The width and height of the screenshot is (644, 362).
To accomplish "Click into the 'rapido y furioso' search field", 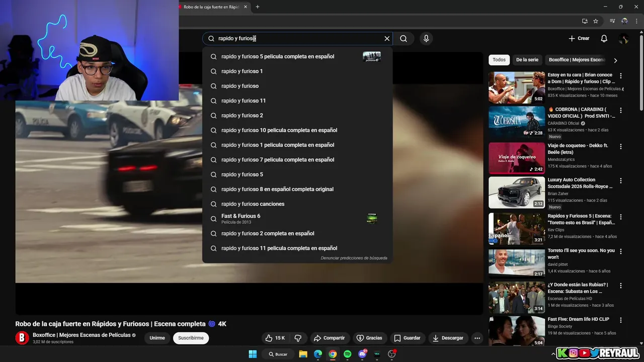I will [297, 39].
